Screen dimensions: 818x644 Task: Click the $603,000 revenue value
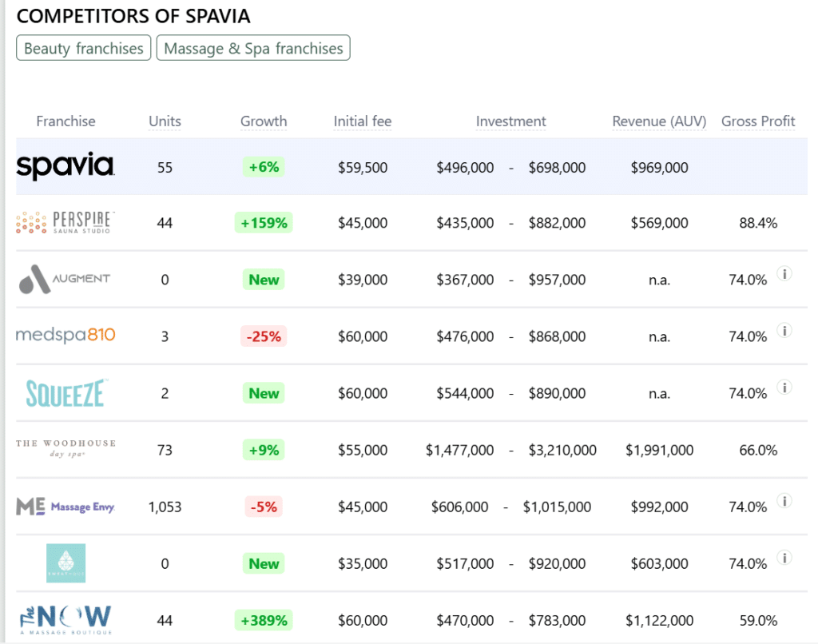click(659, 564)
